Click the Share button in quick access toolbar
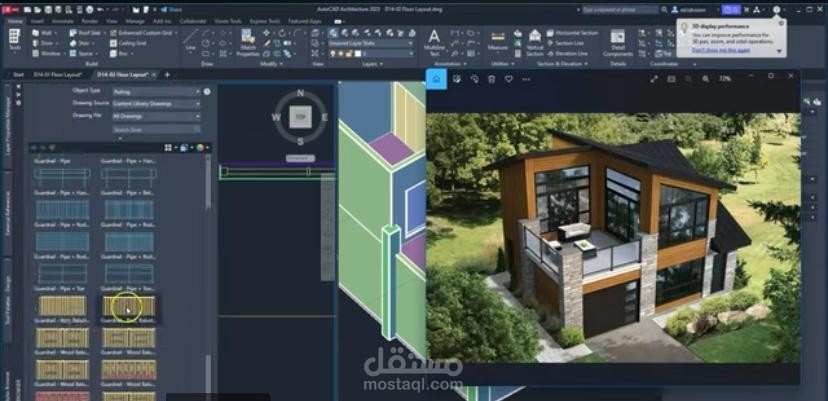 [172, 10]
